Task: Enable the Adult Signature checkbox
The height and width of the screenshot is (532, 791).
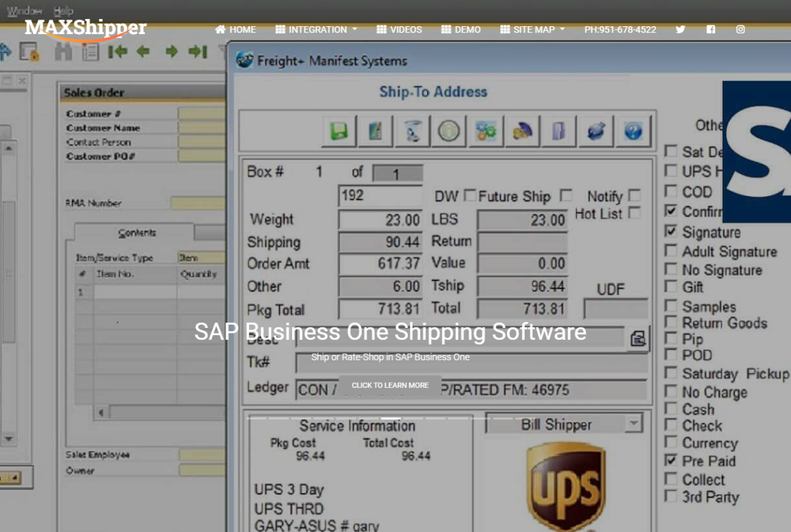Action: click(671, 250)
